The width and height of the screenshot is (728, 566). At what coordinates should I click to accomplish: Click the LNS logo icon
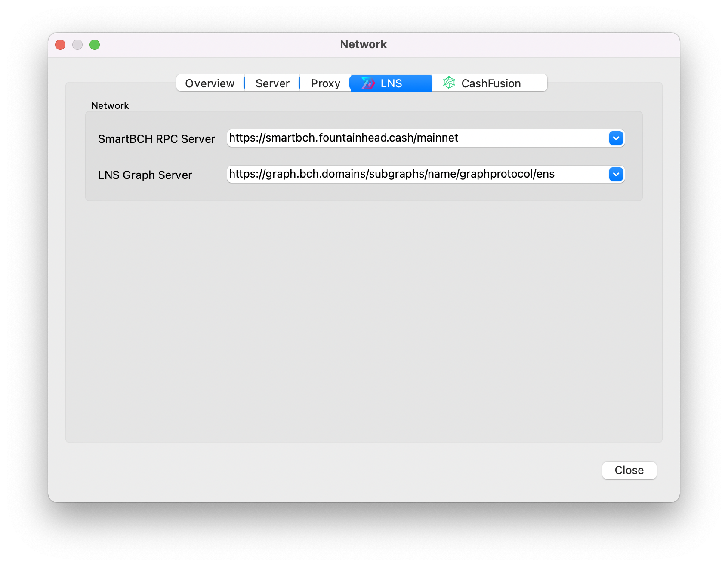coord(368,83)
